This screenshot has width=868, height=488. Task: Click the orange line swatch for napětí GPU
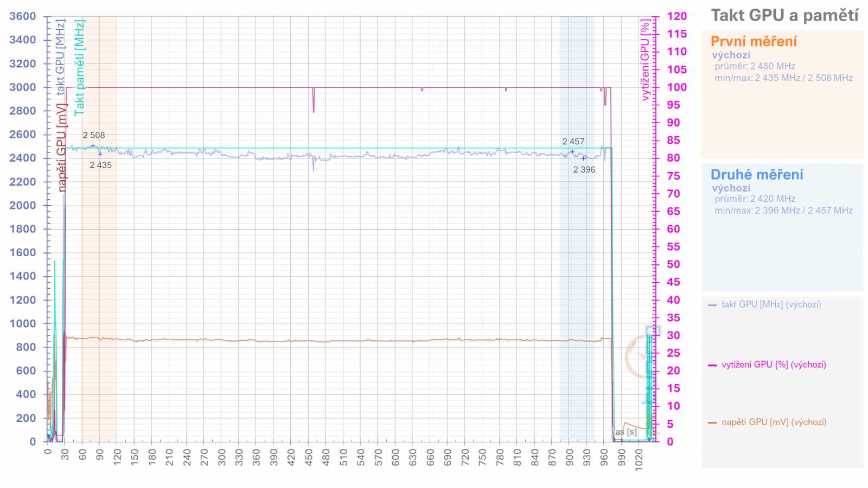(712, 422)
